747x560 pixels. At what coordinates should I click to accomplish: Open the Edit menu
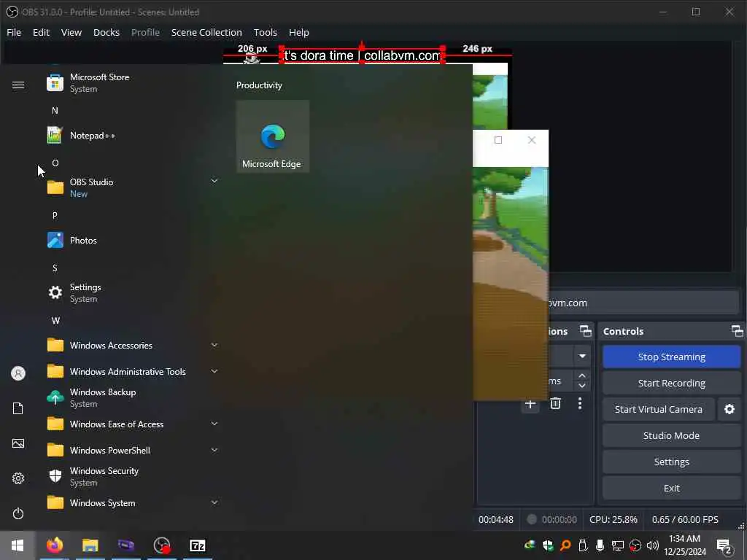point(41,32)
